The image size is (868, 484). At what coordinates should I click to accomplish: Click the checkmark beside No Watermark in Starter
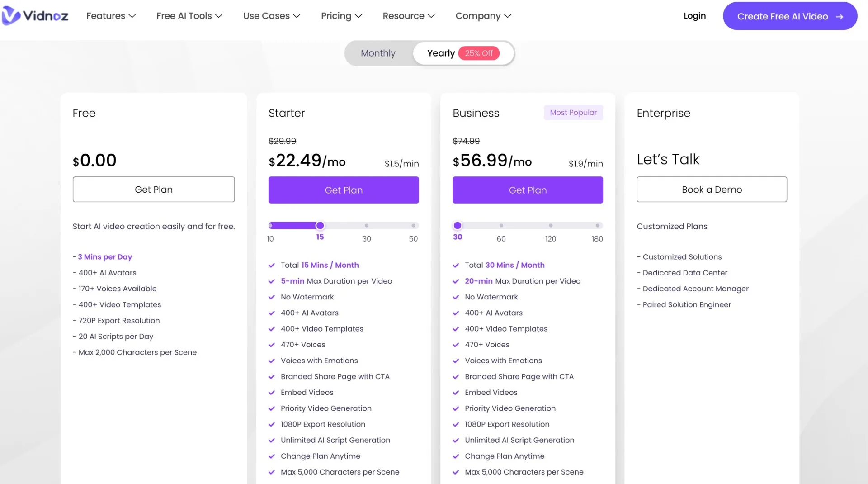tap(272, 297)
